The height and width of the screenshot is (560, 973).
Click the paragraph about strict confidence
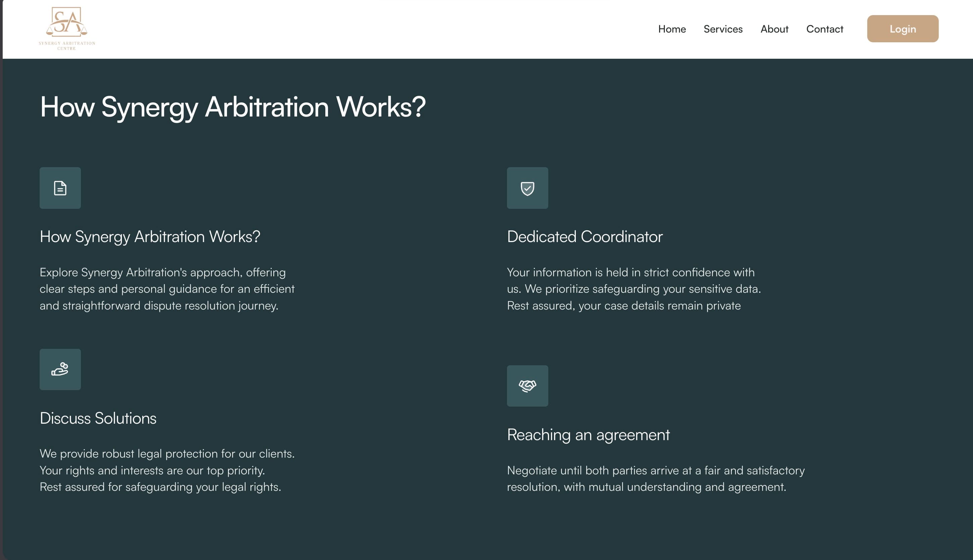click(x=634, y=289)
